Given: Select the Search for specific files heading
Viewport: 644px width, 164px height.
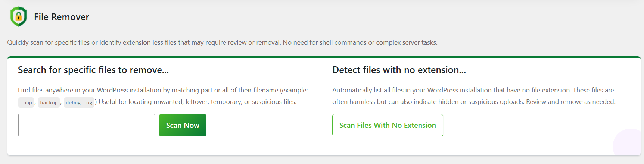Looking at the screenshot, I should point(93,70).
